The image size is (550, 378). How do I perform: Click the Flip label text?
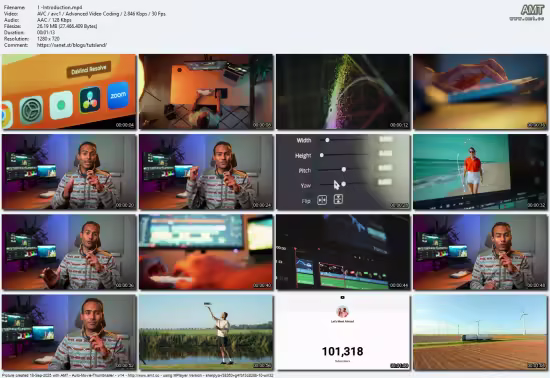(306, 201)
